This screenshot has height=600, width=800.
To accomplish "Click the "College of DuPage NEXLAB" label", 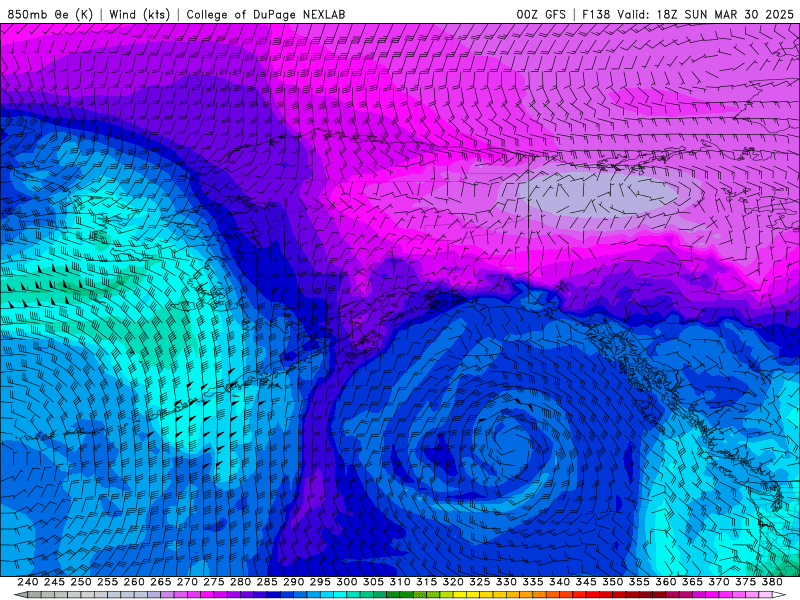I will point(265,14).
